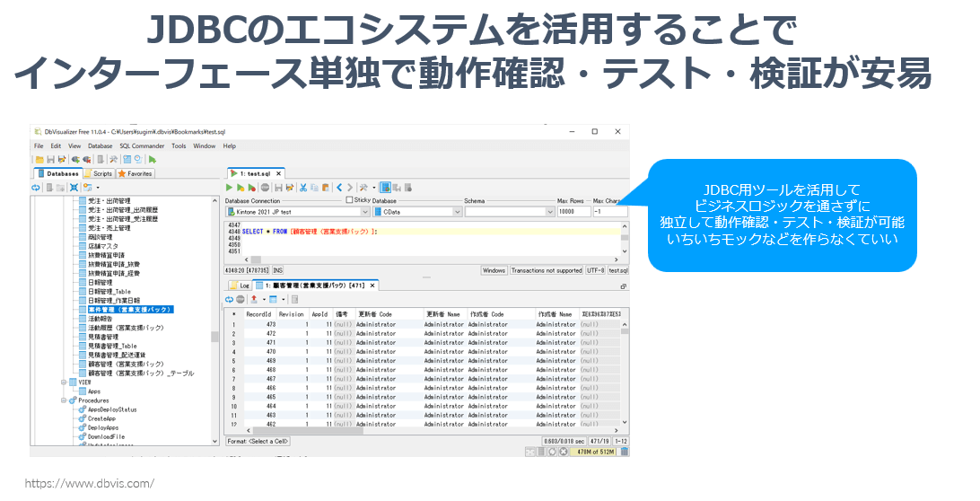
Task: Click the Disconnect icon with red cross
Action: pos(87,160)
